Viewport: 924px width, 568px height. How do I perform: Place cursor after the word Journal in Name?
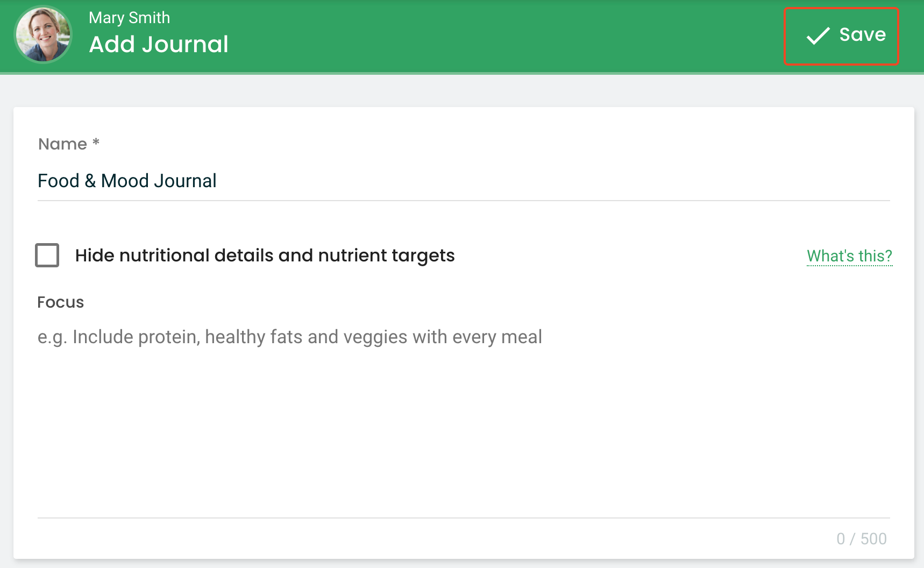coord(217,181)
